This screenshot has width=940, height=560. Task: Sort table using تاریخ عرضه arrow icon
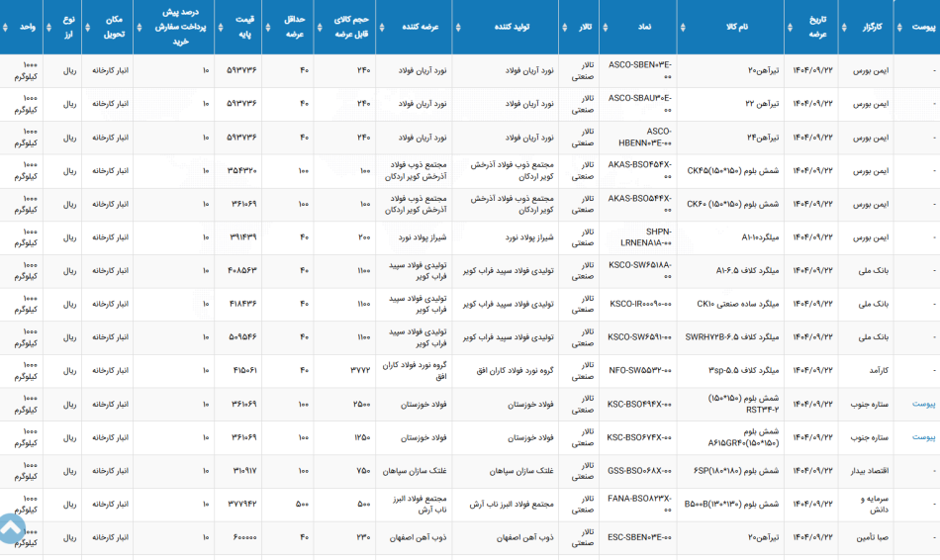[790, 27]
